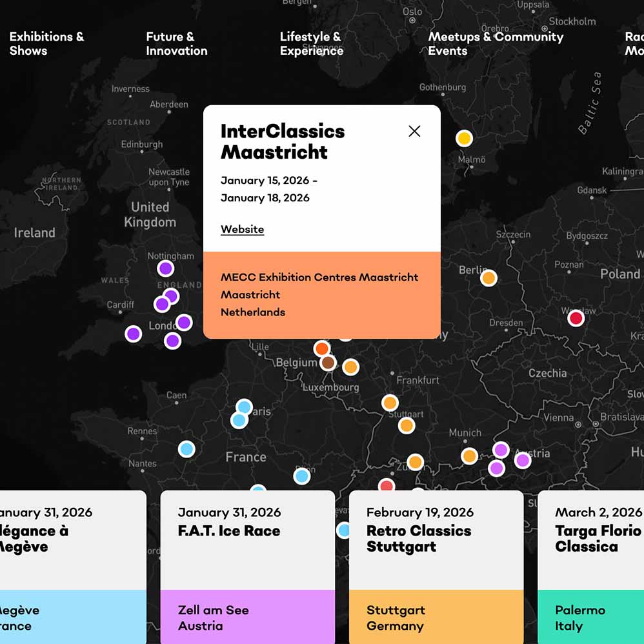The image size is (644, 644).
Task: Click "January 15, 2026 -" date text
Action: pyautogui.click(x=269, y=180)
